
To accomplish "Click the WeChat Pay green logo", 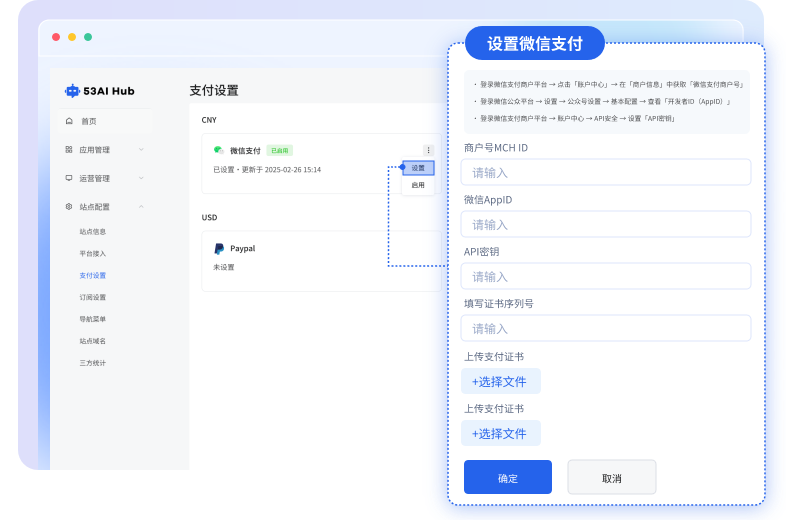I will click(x=219, y=150).
